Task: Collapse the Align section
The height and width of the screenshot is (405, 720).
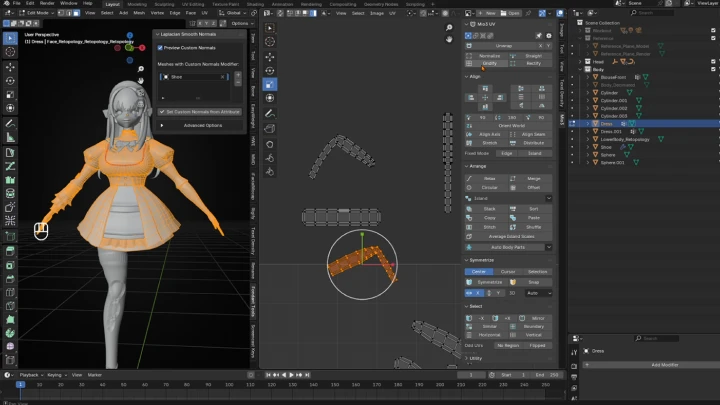Action: pos(467,77)
